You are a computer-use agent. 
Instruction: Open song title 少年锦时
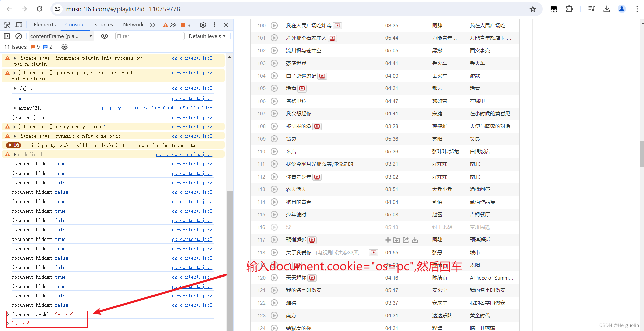pos(296,215)
